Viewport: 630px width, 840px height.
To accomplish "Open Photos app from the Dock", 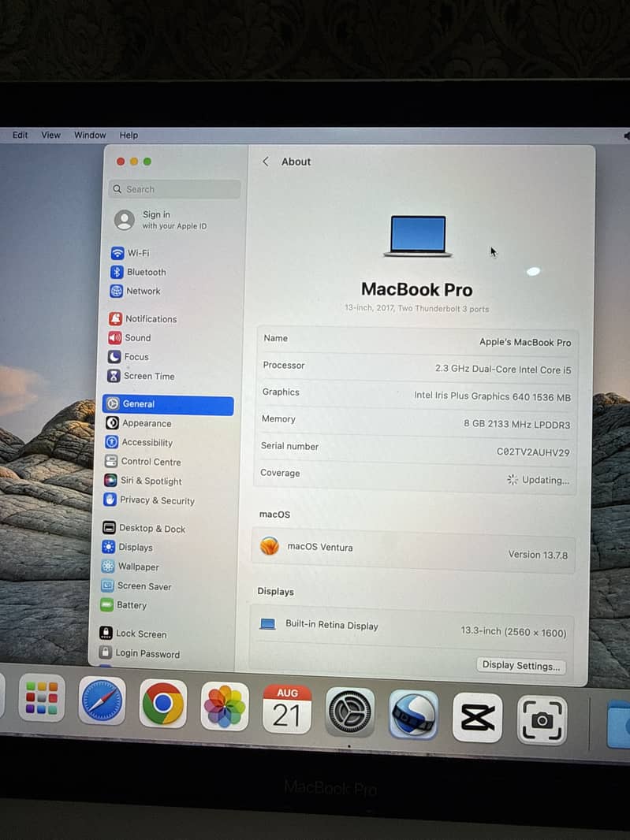I will point(225,706).
